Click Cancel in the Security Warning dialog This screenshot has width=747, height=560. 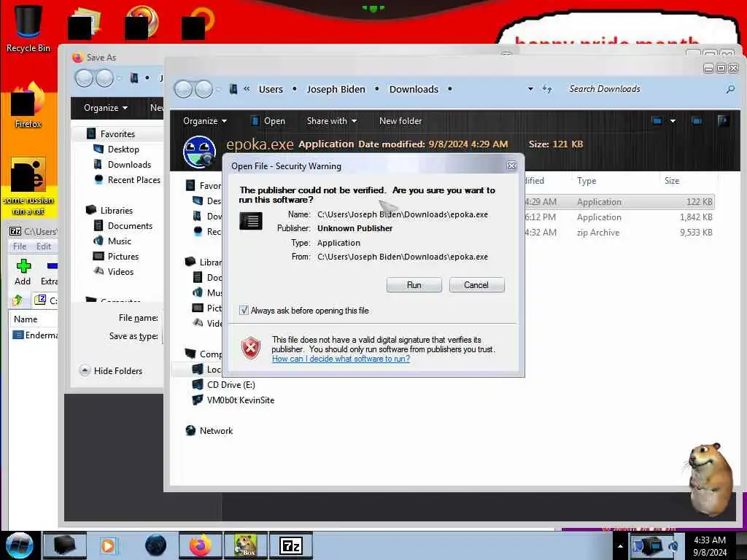click(476, 285)
